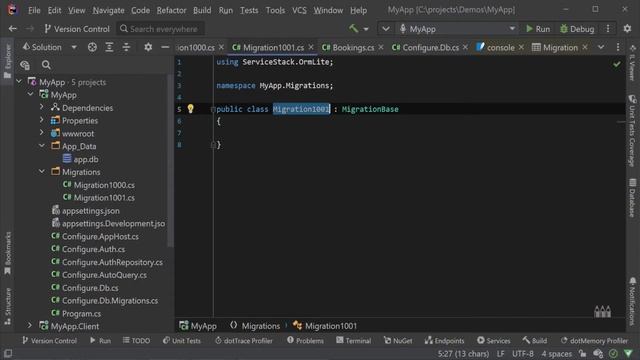The width and height of the screenshot is (640, 360).
Task: Collapse the Migrations folder
Action: pyautogui.click(x=42, y=171)
